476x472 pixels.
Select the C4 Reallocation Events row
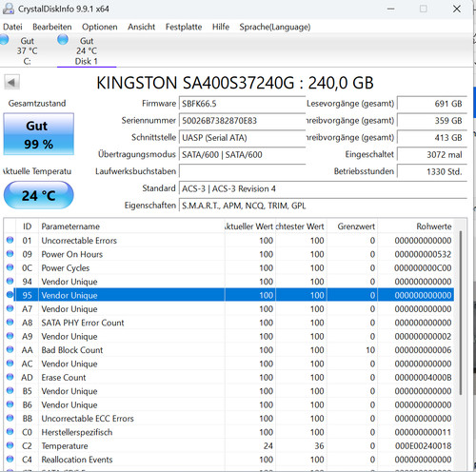229,460
